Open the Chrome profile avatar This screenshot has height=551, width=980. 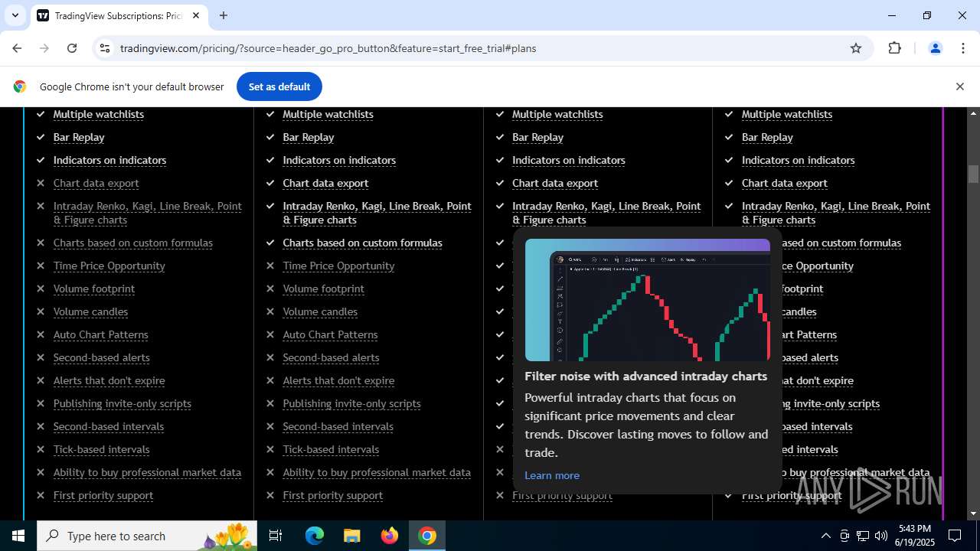click(935, 48)
